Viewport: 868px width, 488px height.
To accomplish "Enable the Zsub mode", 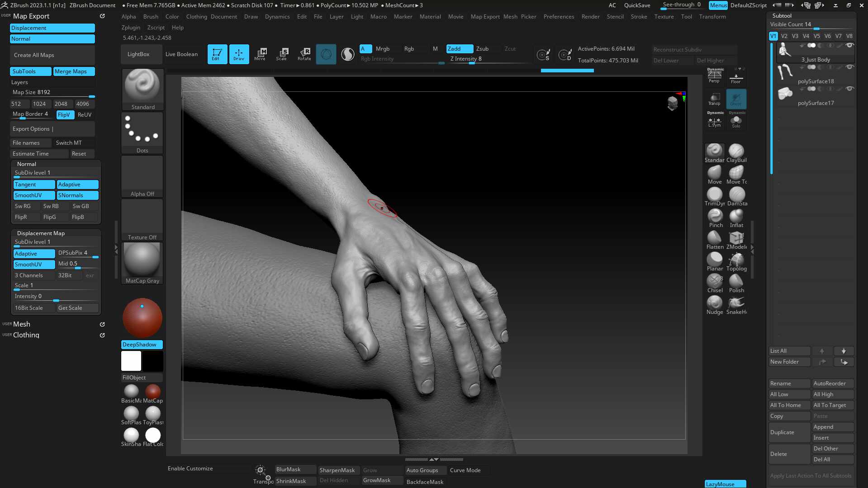I will tap(482, 49).
